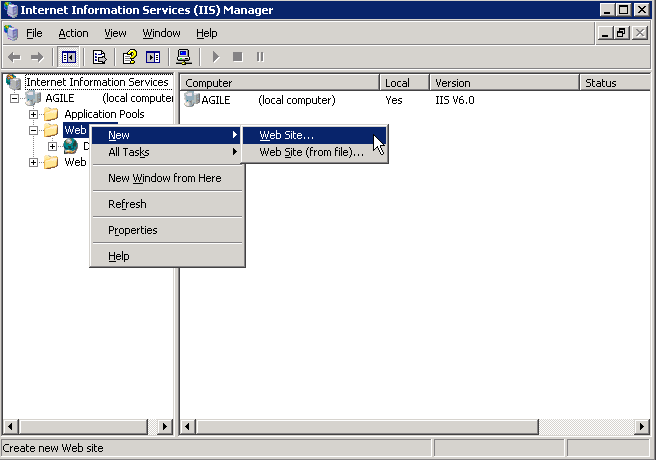Click the list pane horizontal scrollbar thumb
The image size is (656, 460).
coord(367,427)
